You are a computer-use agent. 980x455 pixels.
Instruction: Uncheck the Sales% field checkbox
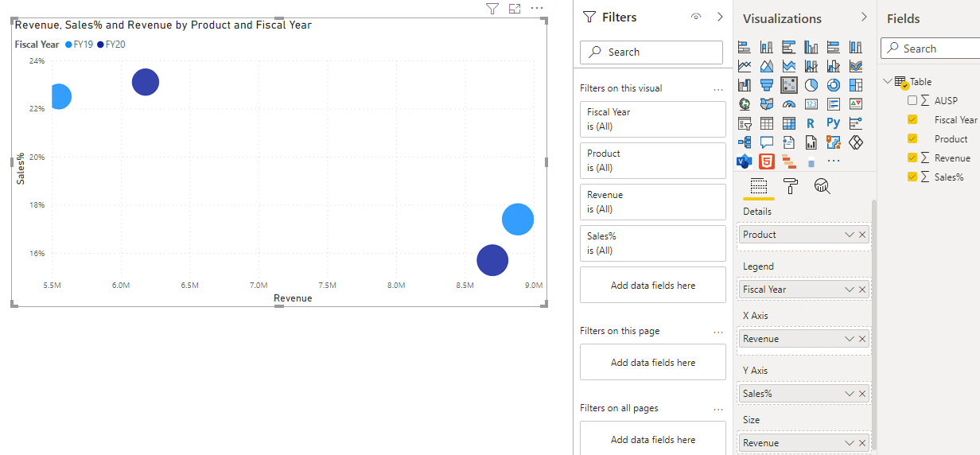(912, 177)
